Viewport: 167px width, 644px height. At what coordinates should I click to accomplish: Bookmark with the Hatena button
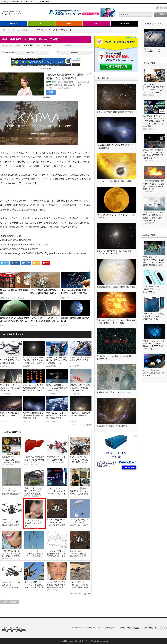[26, 263]
